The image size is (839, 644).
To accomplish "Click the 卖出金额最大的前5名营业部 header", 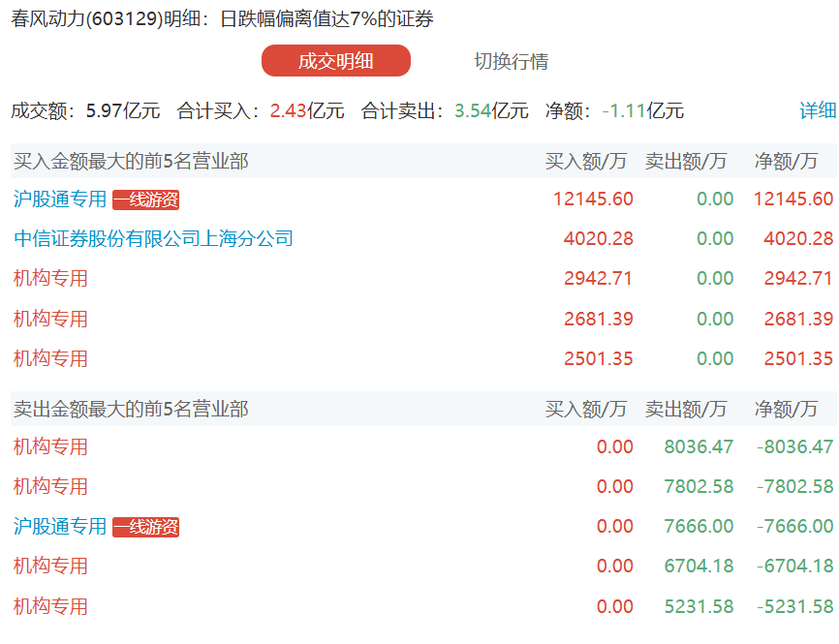I will point(131,410).
